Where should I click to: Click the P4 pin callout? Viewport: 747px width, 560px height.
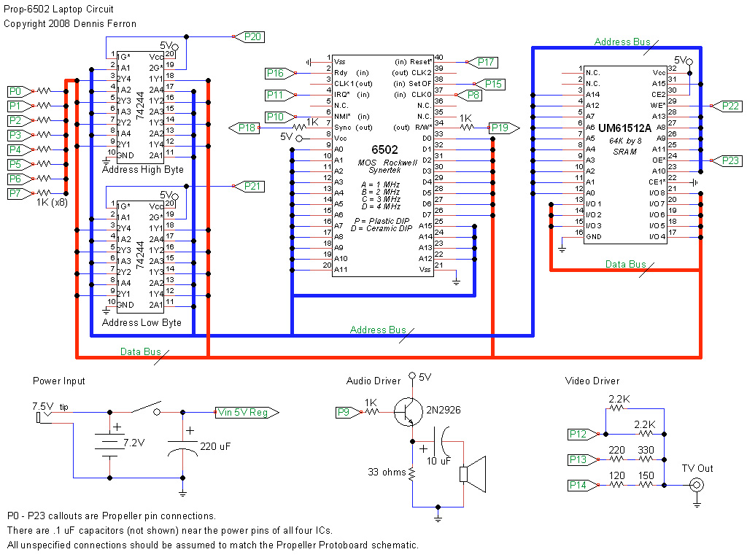pyautogui.click(x=21, y=149)
